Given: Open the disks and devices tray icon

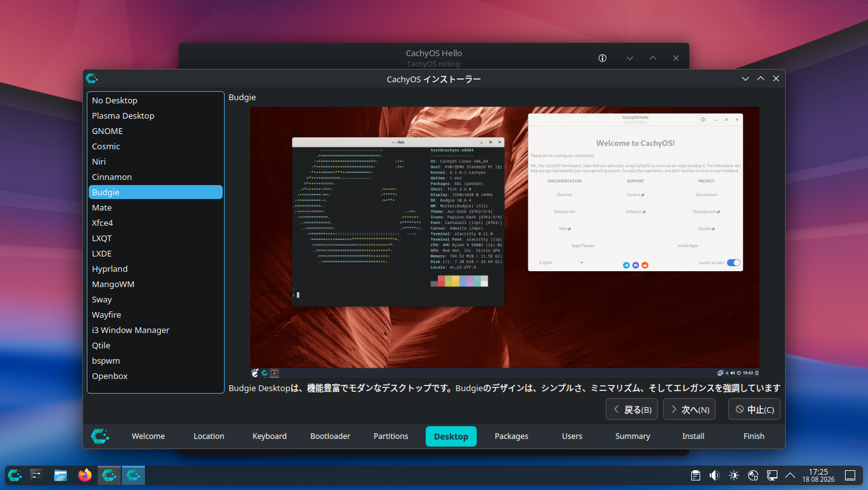Looking at the screenshot, I should coord(753,475).
